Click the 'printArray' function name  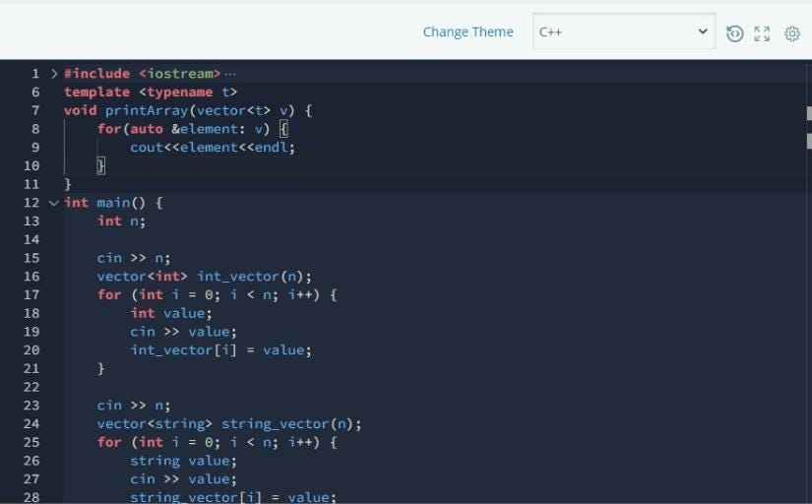147,110
